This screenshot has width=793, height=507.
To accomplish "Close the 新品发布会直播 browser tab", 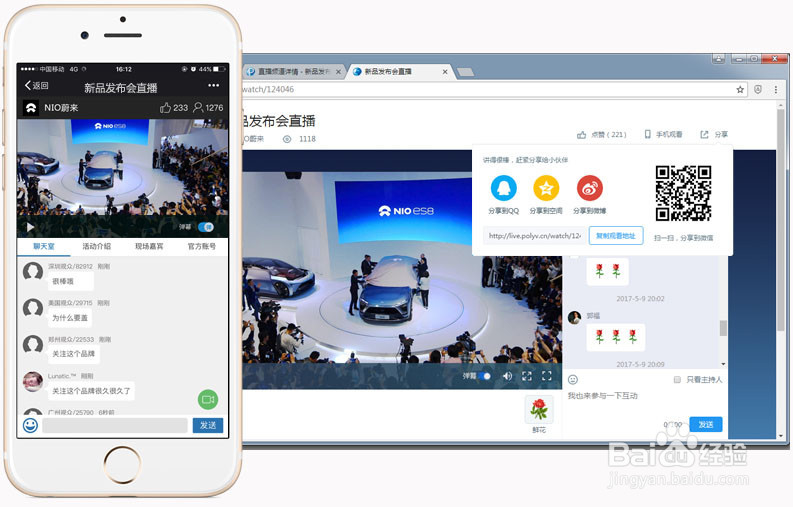I will coord(445,72).
